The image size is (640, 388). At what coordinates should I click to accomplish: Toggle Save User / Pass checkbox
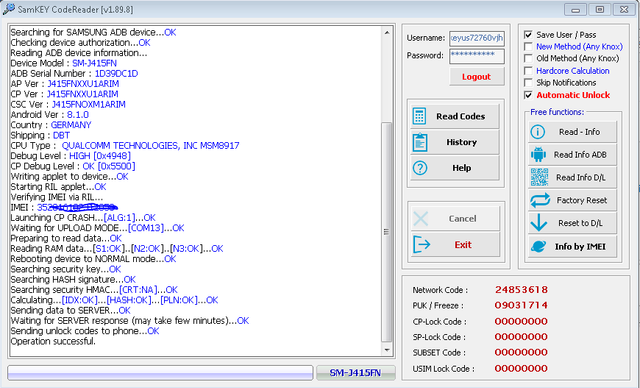click(528, 35)
